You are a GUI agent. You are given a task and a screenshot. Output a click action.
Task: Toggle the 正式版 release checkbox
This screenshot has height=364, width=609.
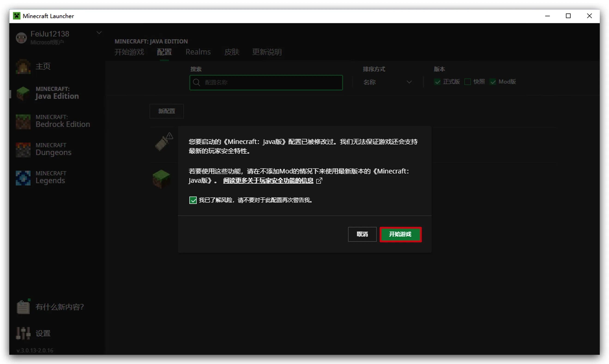pyautogui.click(x=437, y=82)
